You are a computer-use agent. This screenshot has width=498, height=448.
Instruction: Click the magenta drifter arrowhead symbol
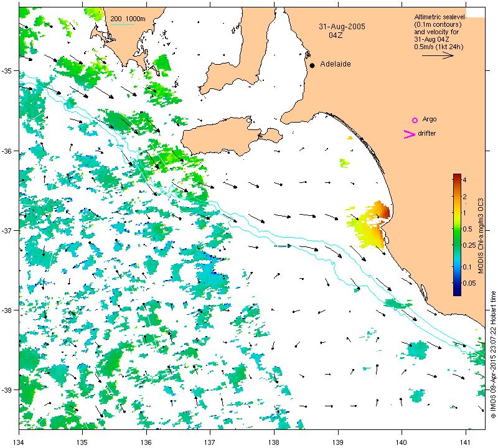[x=410, y=134]
